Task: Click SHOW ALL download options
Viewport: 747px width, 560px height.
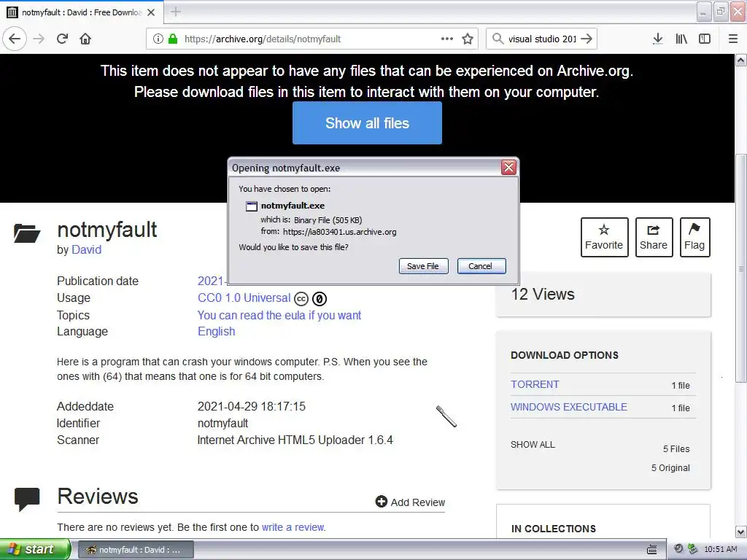Action: (x=533, y=445)
